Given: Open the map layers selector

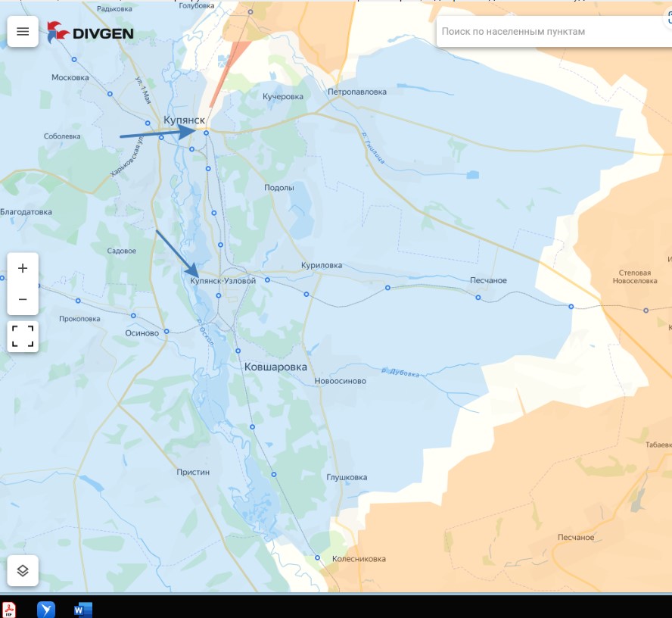Looking at the screenshot, I should pyautogui.click(x=23, y=570).
